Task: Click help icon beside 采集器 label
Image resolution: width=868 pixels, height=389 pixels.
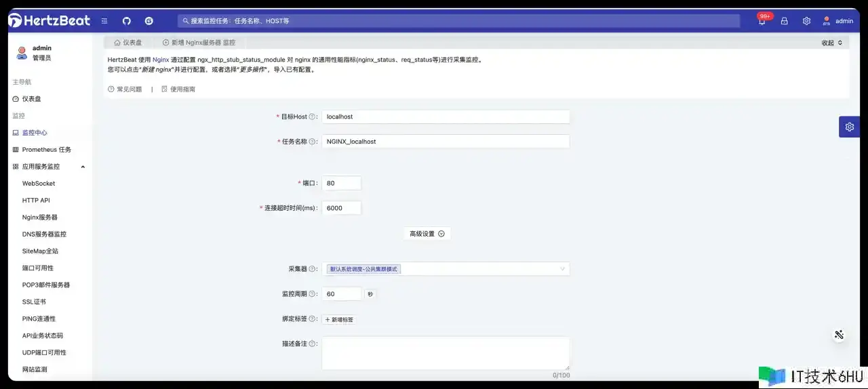Action: click(x=312, y=269)
